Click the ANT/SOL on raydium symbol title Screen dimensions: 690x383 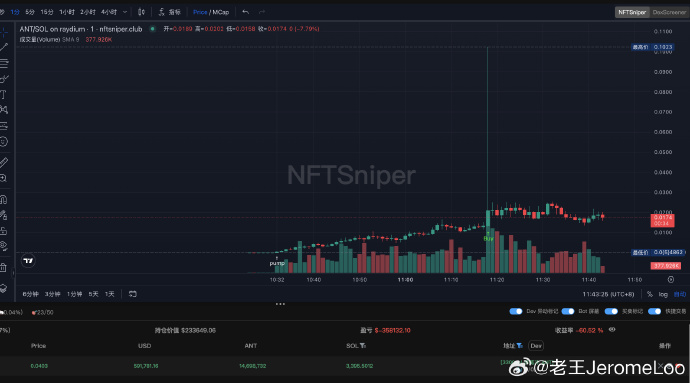(81, 29)
